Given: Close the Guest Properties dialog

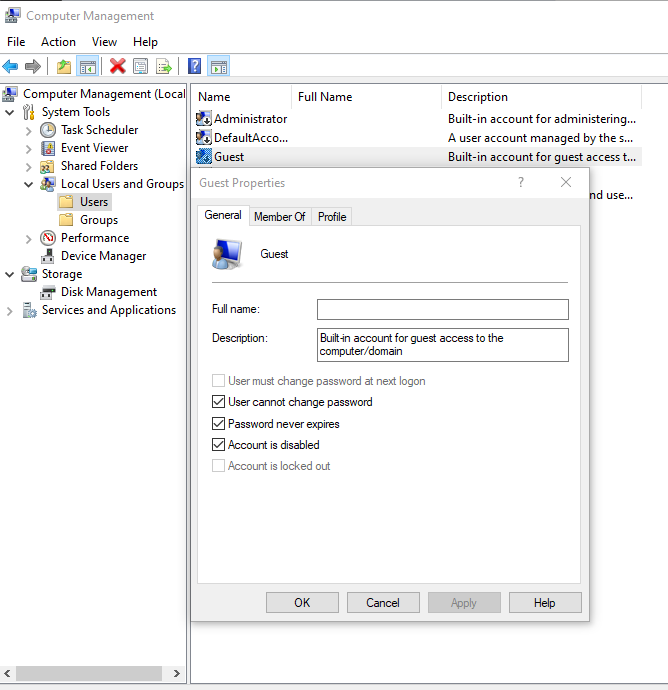Looking at the screenshot, I should [x=566, y=182].
